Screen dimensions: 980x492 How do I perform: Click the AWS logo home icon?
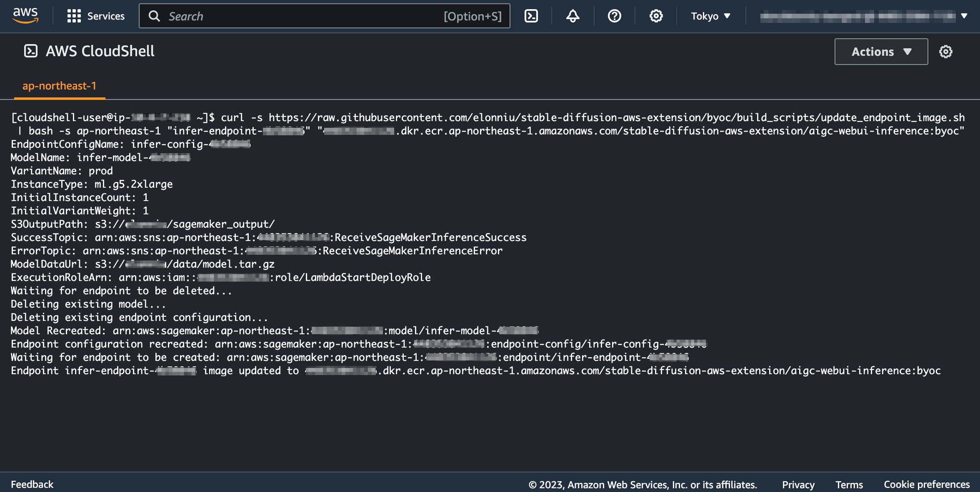coord(25,16)
